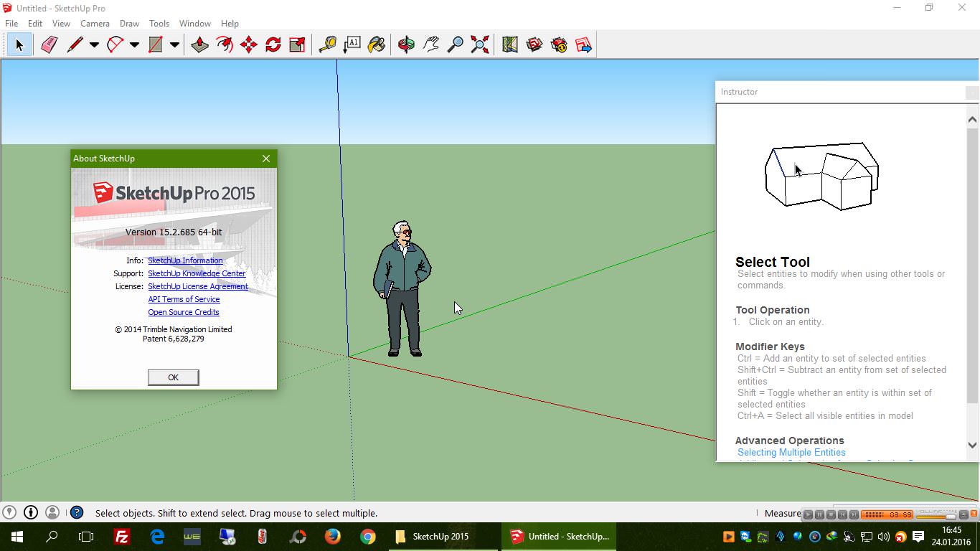Image resolution: width=980 pixels, height=551 pixels.
Task: Launch Firefox from the taskbar
Action: tap(332, 537)
